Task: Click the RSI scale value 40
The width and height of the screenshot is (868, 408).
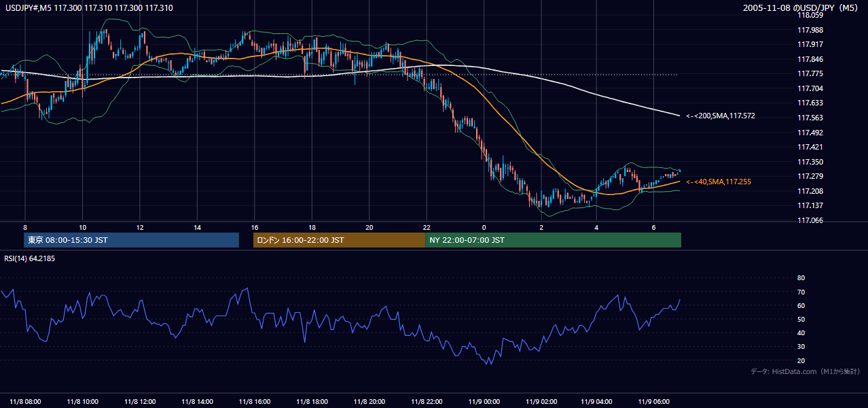Action: (801, 333)
